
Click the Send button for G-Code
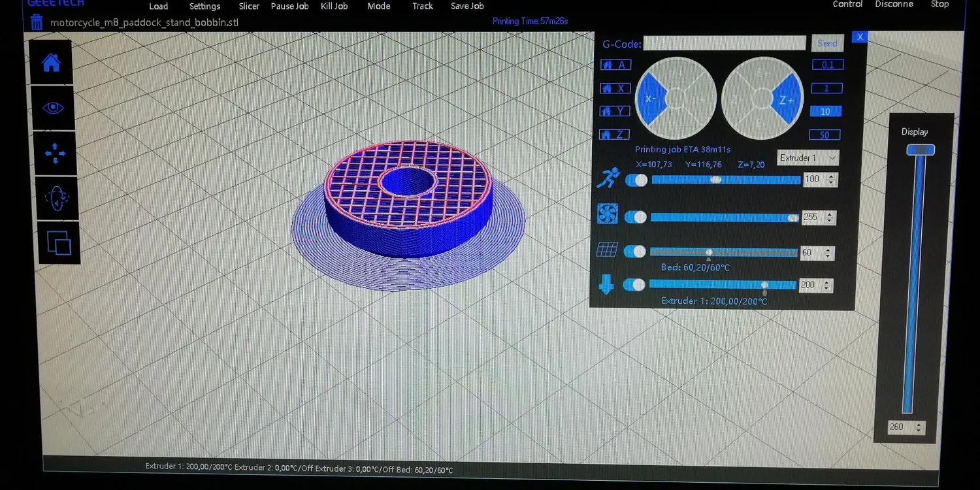pyautogui.click(x=827, y=44)
